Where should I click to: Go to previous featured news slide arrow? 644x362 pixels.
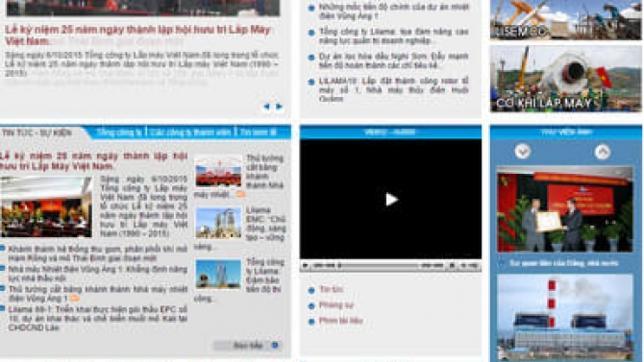pos(266,107)
